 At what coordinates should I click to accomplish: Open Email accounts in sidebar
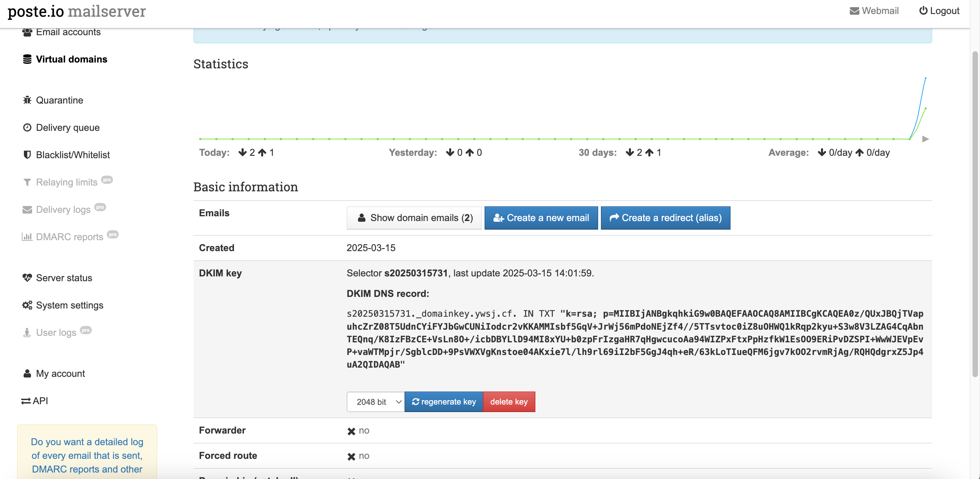click(68, 32)
